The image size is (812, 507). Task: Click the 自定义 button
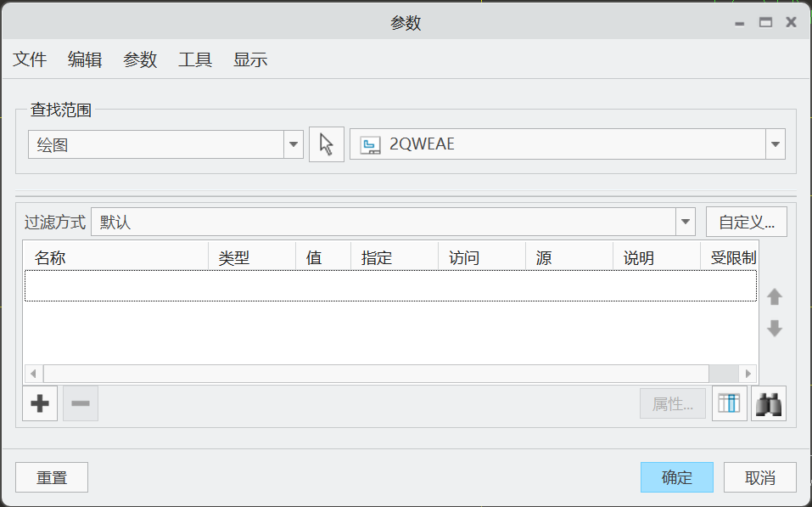tap(746, 221)
